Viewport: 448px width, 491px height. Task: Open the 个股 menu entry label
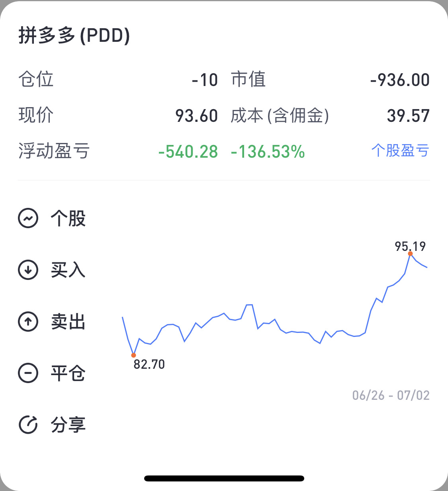[68, 218]
